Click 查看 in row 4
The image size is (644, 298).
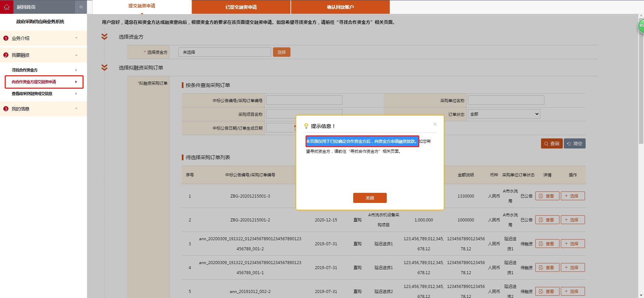[x=547, y=267]
